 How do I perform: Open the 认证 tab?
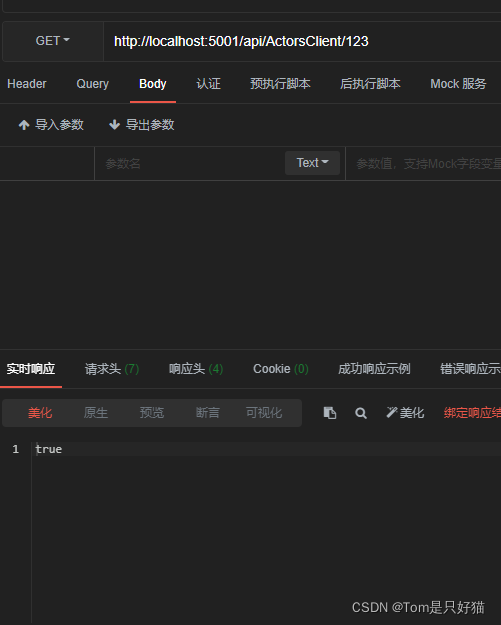(208, 84)
